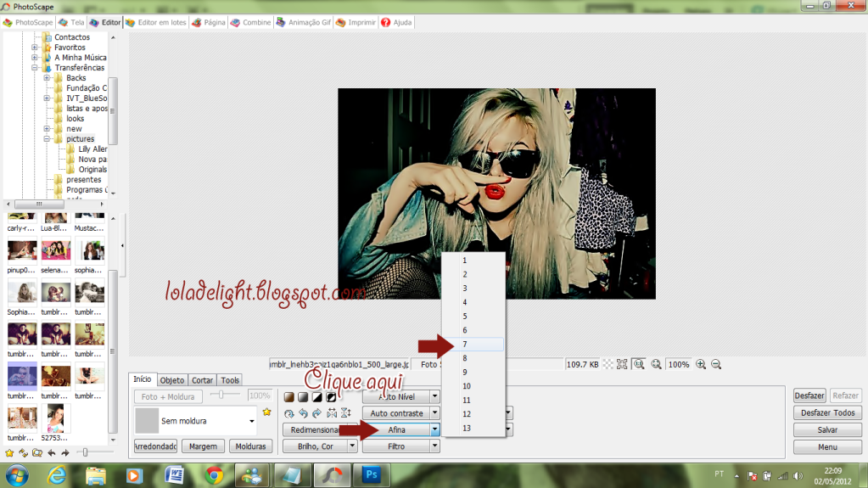
Task: Zoom out with the minus magnifier
Action: click(x=716, y=364)
